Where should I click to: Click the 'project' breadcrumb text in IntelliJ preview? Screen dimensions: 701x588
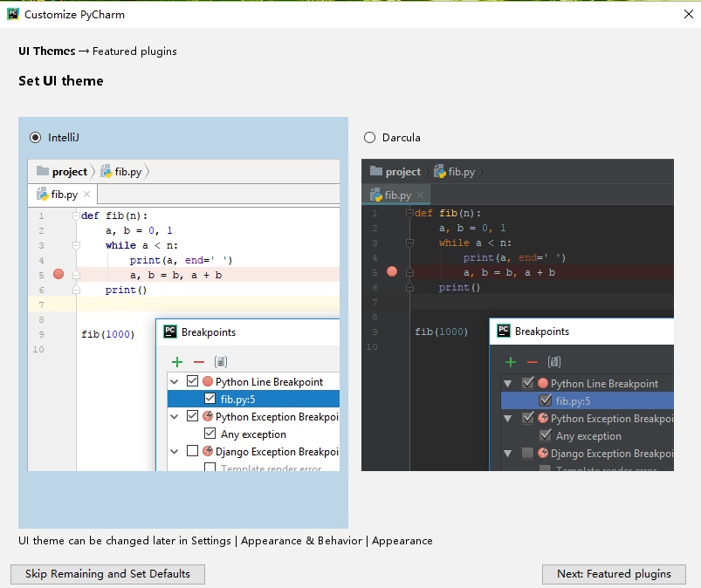69,172
